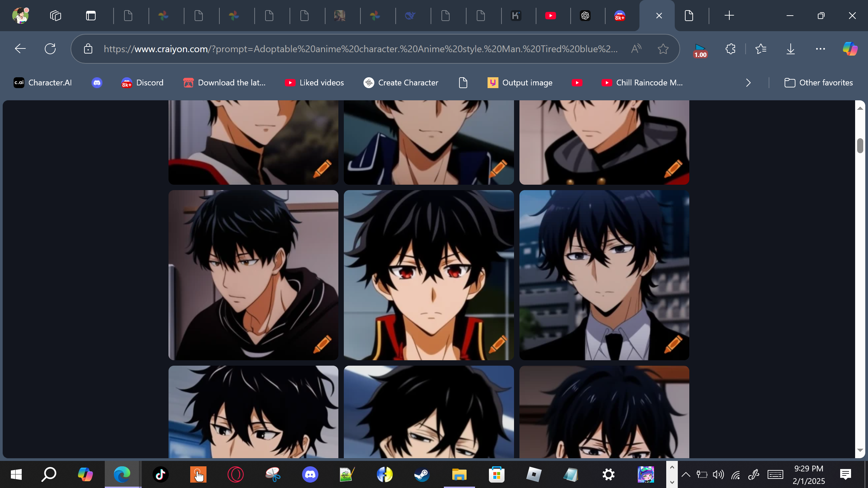Switch to the YouTube tab
868x488 pixels.
(550, 16)
